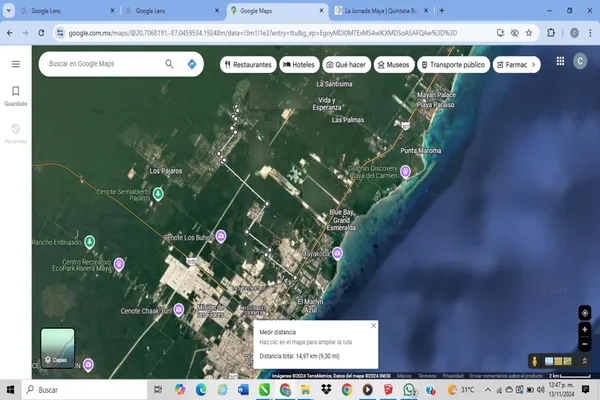This screenshot has height=400, width=600.
Task: Open the Recientes history panel
Action: tap(15, 133)
